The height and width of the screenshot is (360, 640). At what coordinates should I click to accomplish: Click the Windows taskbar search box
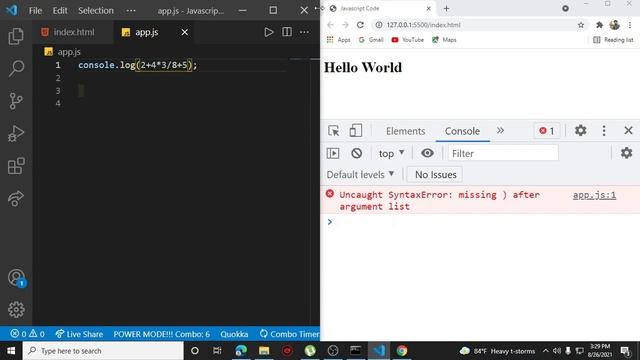coord(103,351)
